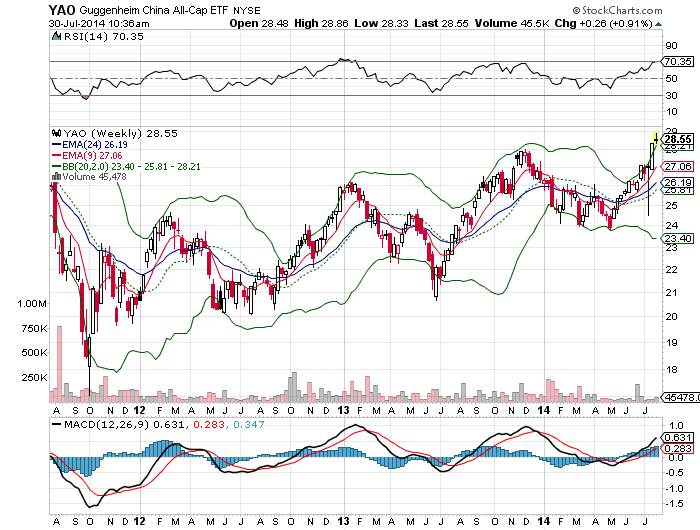Click the 28.55 last price tag on right axis
700x530 pixels.
point(678,139)
